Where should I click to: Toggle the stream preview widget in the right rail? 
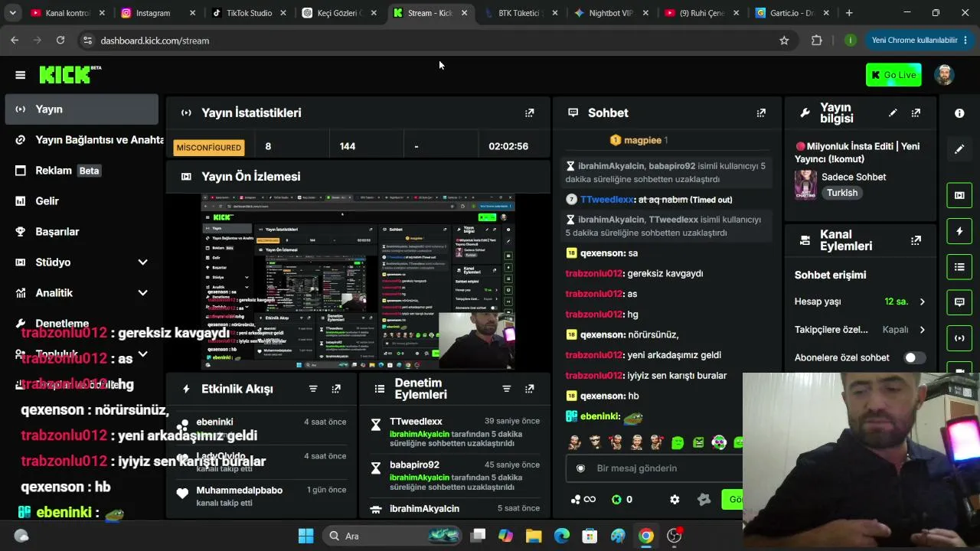pos(959,195)
